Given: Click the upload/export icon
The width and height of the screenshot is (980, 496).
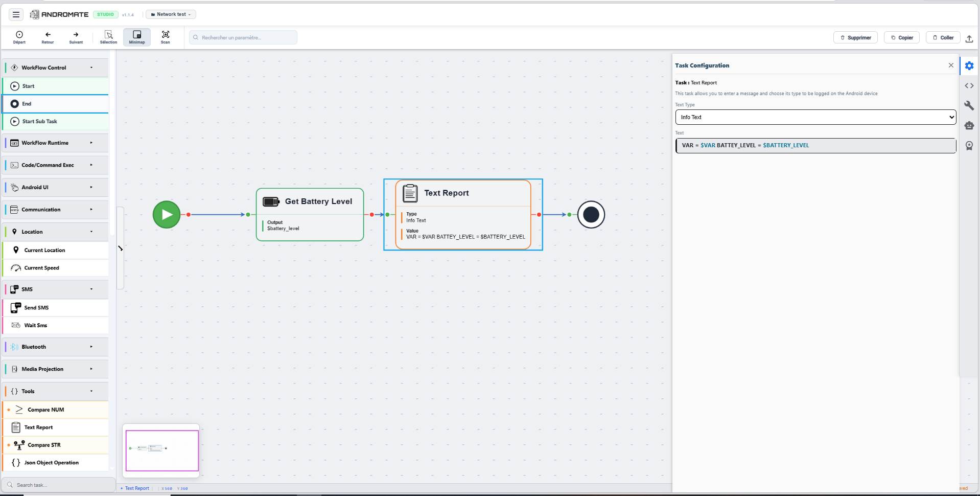Looking at the screenshot, I should [x=969, y=38].
